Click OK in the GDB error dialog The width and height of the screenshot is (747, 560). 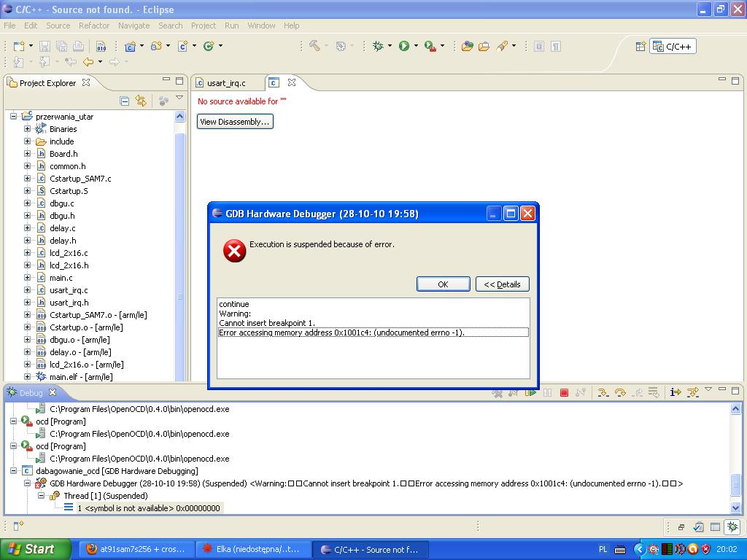443,284
